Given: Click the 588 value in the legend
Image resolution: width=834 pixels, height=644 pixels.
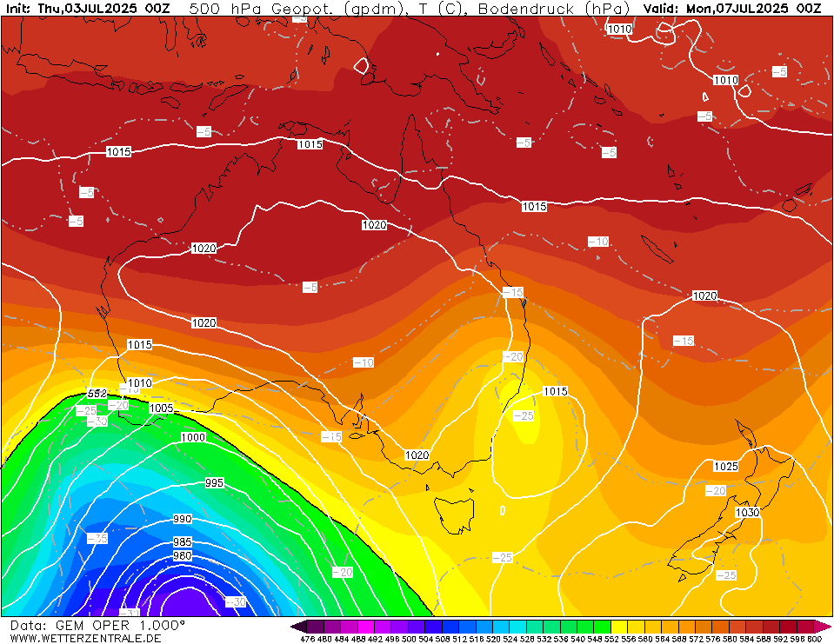Looking at the screenshot, I should [x=763, y=639].
